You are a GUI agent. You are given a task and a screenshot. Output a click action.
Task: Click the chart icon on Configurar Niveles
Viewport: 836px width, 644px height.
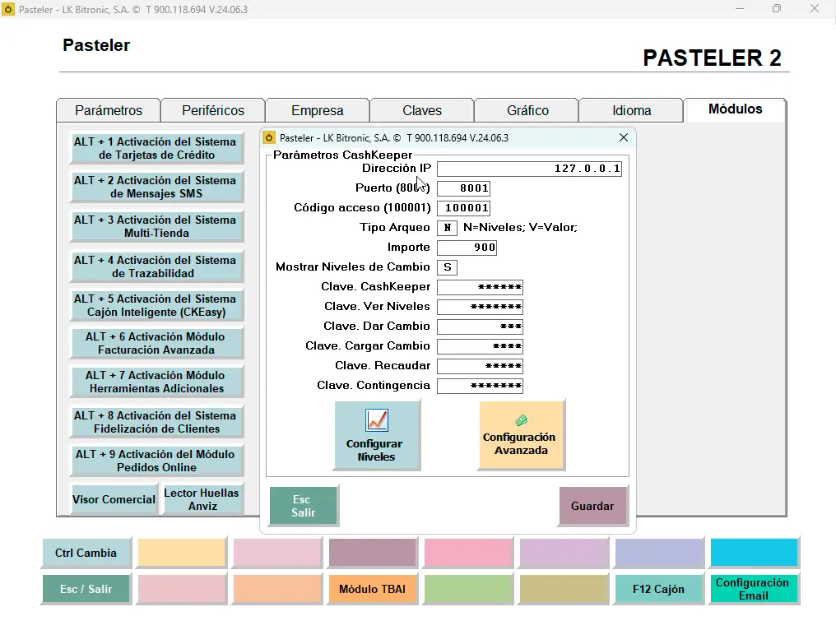(x=376, y=420)
